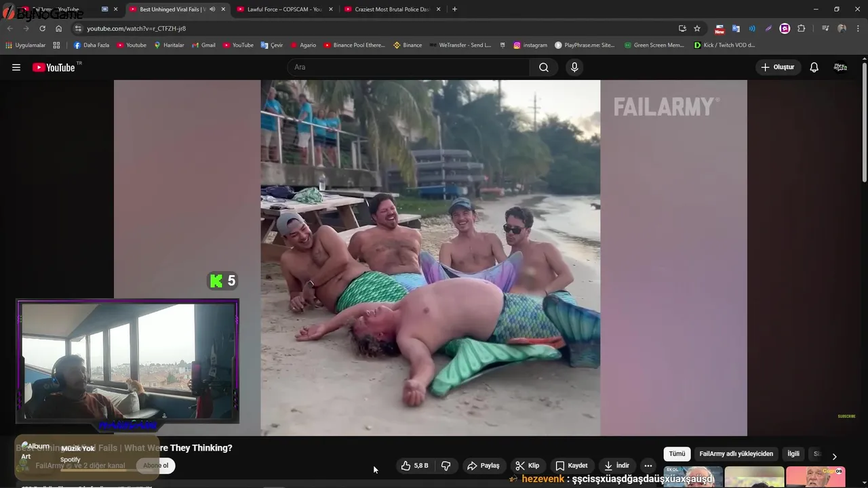
Task: Open Agario bookmark
Action: 303,45
